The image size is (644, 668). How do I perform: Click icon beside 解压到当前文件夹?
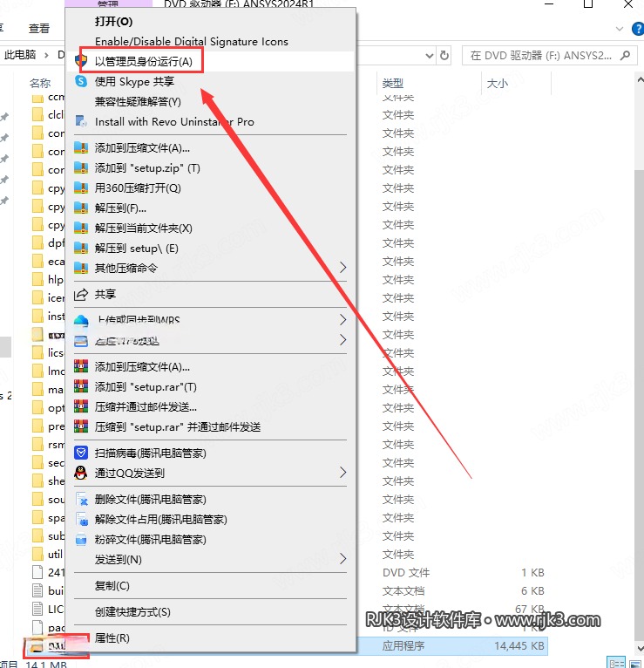[x=81, y=228]
